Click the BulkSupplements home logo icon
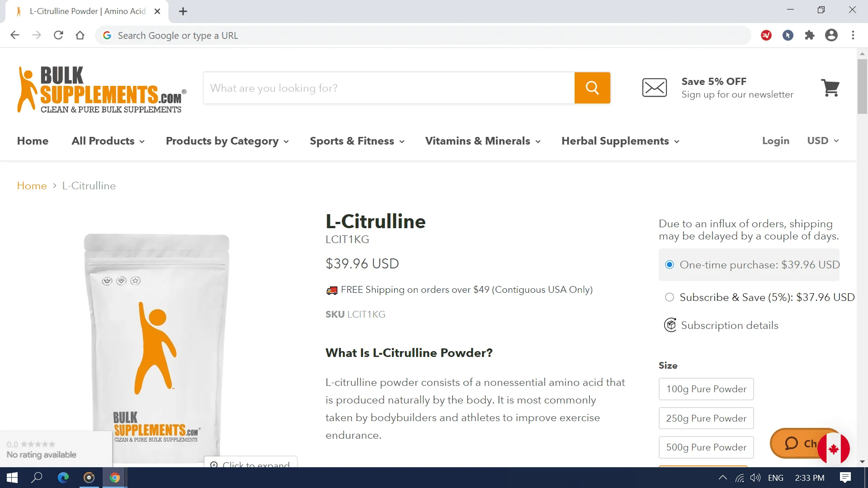The width and height of the screenshot is (868, 488). 101,88
